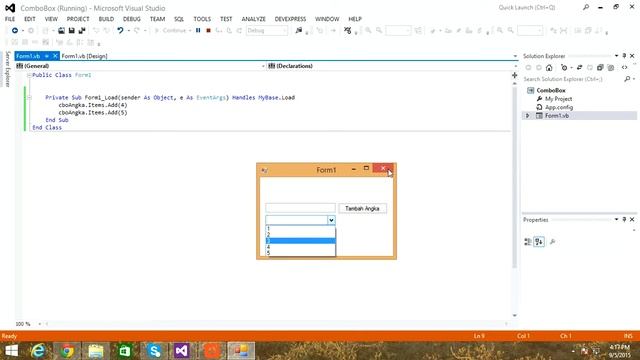The image size is (640, 360).
Task: Click Solution Explorer search magnifier icon
Action: pos(627,79)
